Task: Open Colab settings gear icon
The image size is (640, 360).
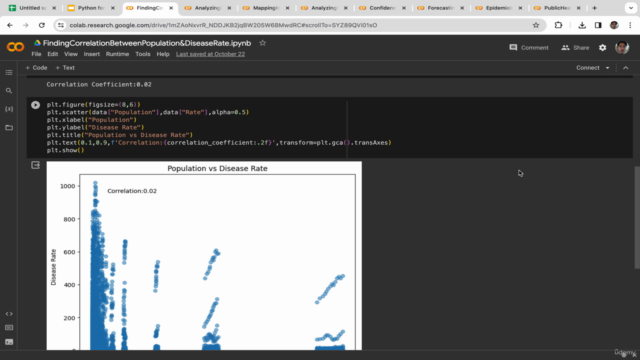Action: pos(602,48)
